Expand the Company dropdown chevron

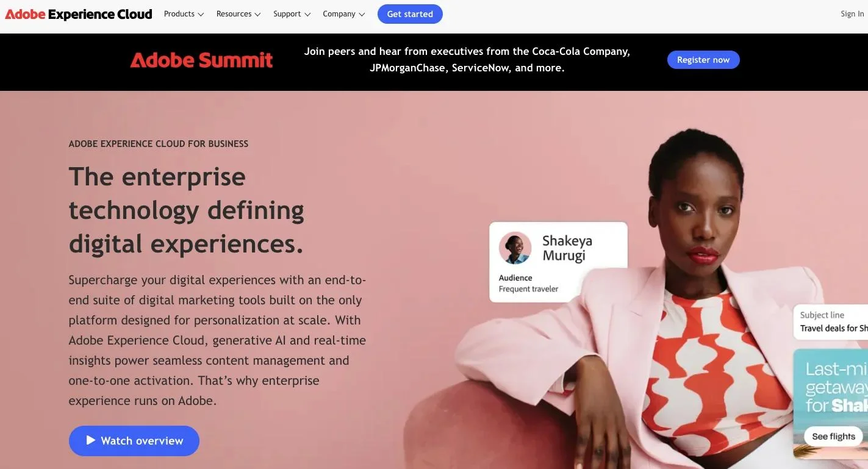pos(362,15)
